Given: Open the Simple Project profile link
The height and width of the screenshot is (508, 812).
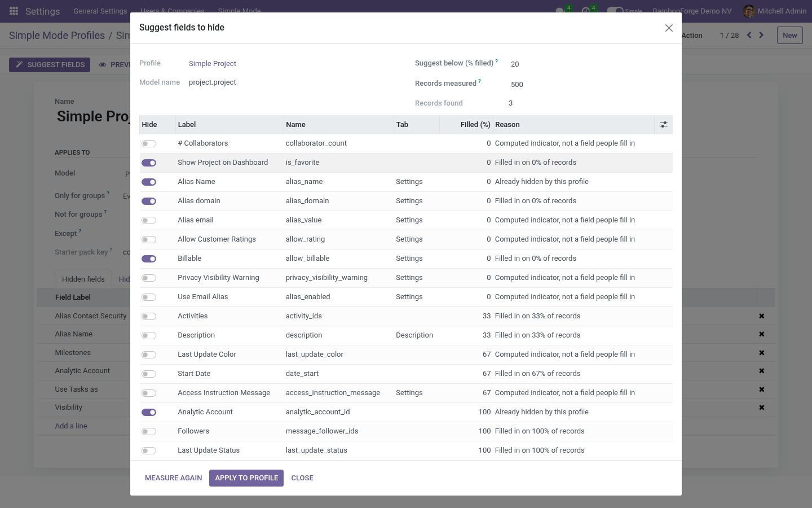Looking at the screenshot, I should click(213, 64).
